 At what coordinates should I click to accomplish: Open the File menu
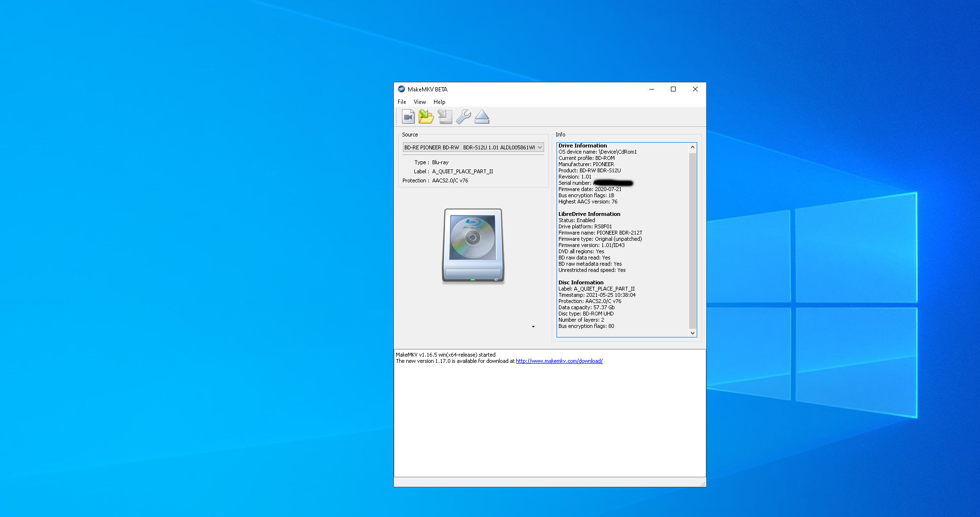tap(401, 102)
